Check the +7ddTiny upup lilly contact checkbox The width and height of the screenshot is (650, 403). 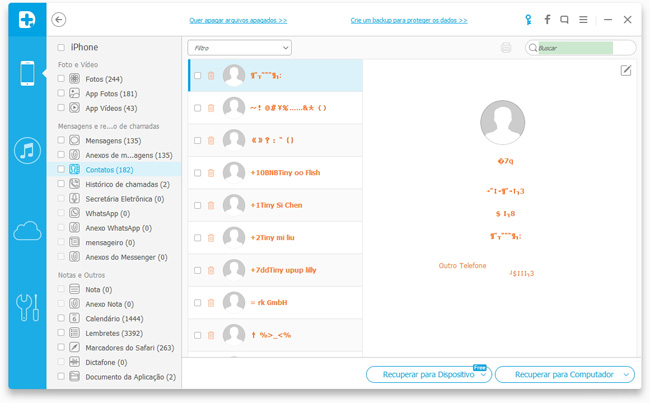coord(198,270)
